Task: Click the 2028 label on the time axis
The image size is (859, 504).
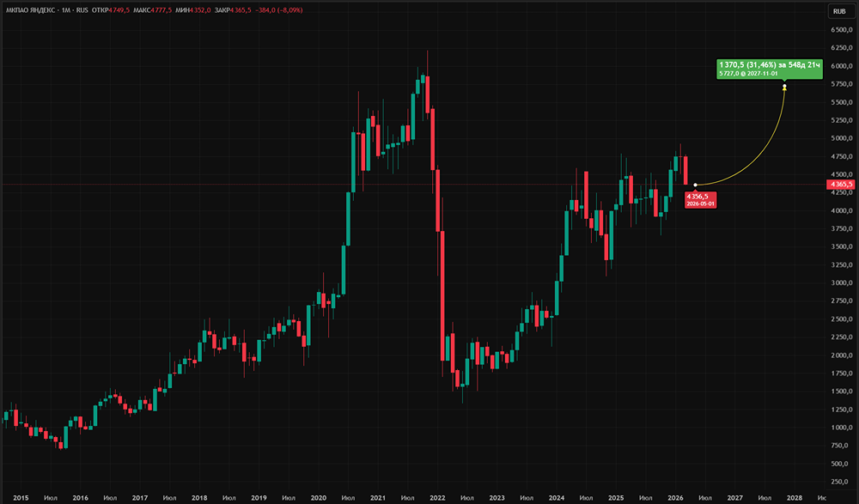Action: [x=795, y=498]
